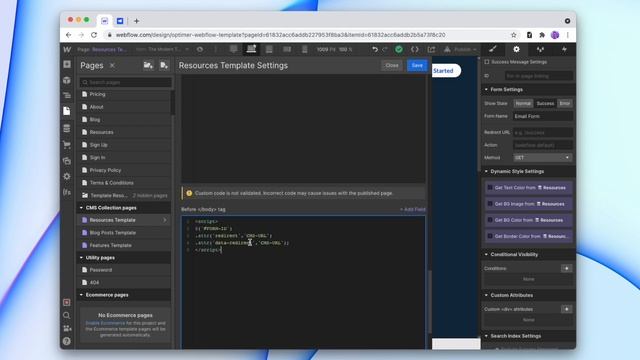Screen dimensions: 640x360
Task: Switch to mobile portrait breakpoint
Action: (304, 49)
